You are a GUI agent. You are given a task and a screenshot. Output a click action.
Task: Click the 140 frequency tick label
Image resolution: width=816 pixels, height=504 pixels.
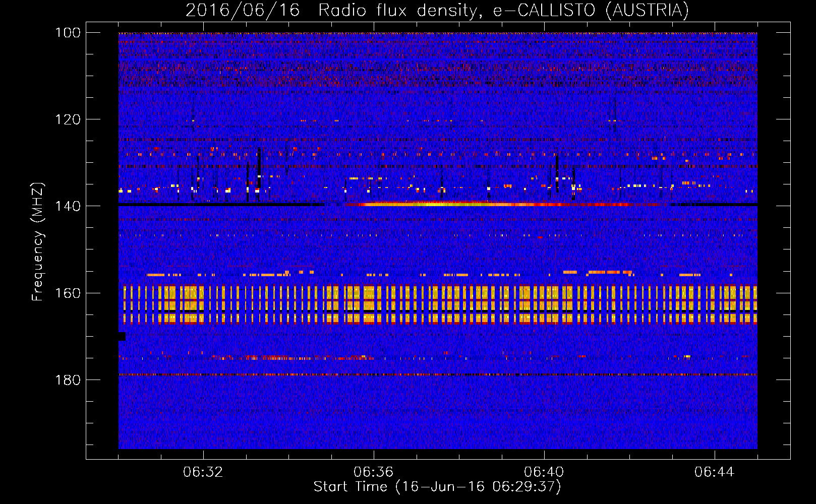point(68,206)
